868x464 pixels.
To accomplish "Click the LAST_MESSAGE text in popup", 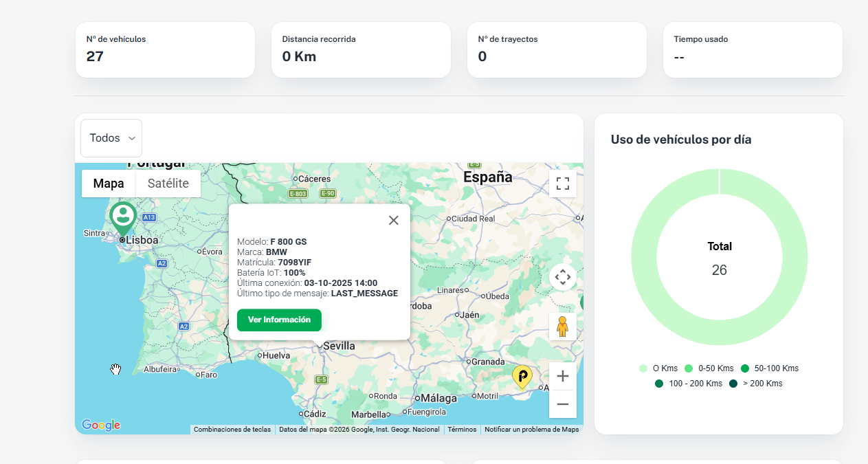I will click(364, 294).
